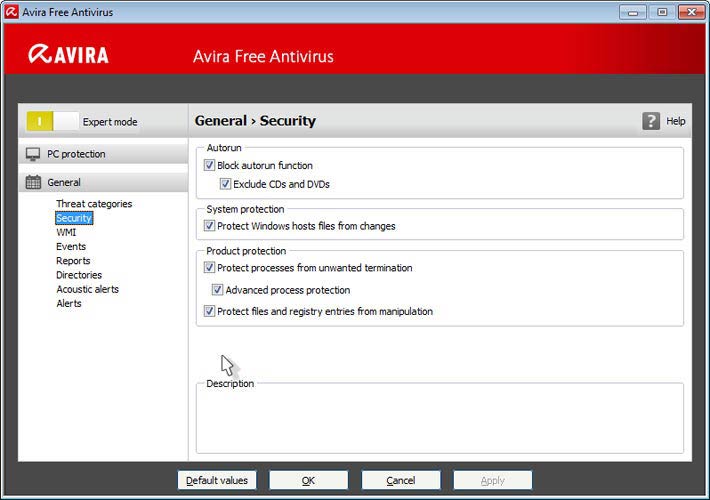Viewport: 710px width, 500px height.
Task: Toggle Exclude CDs and DVDs checkbox
Action: click(x=225, y=184)
